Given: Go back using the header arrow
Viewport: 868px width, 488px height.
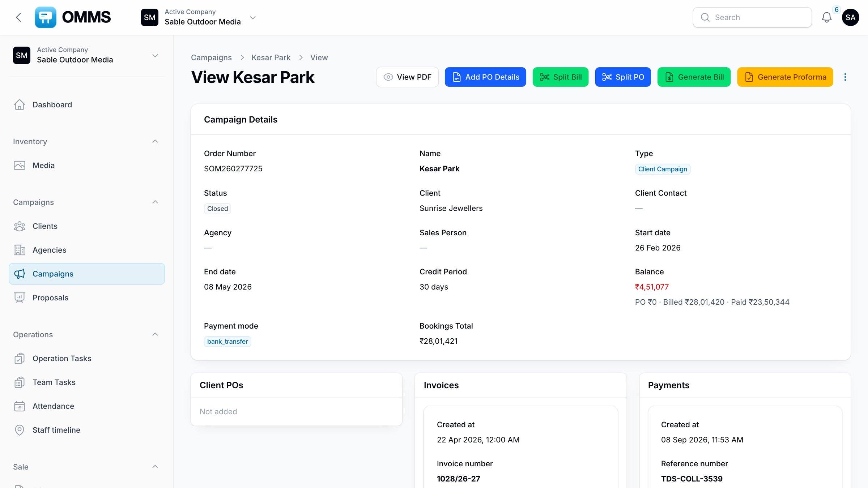Looking at the screenshot, I should click(x=19, y=17).
